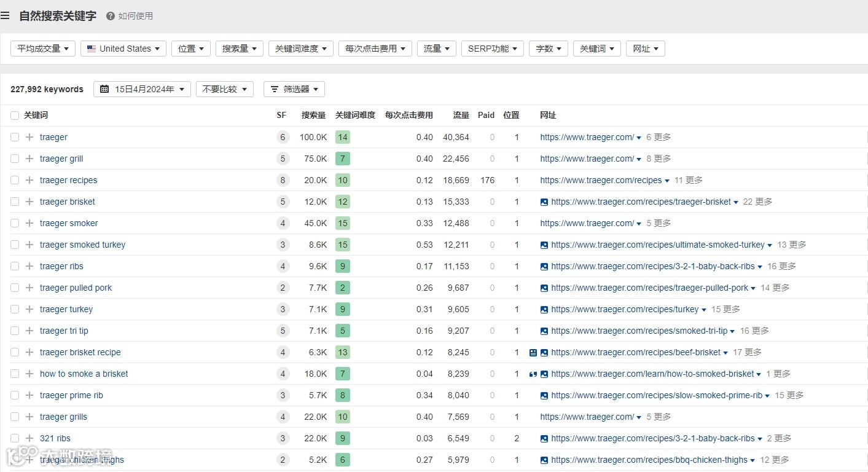Open the 321 ribs keyword link

(55, 438)
